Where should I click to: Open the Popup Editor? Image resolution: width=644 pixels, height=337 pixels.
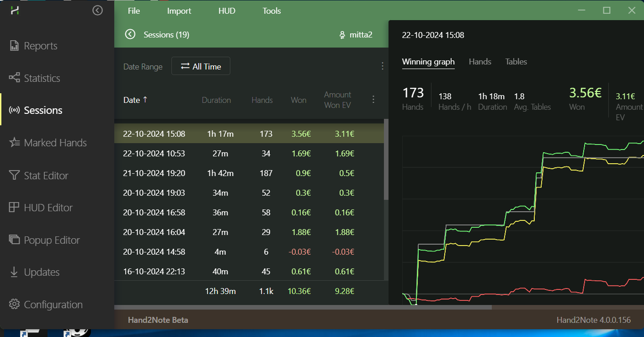(44, 240)
